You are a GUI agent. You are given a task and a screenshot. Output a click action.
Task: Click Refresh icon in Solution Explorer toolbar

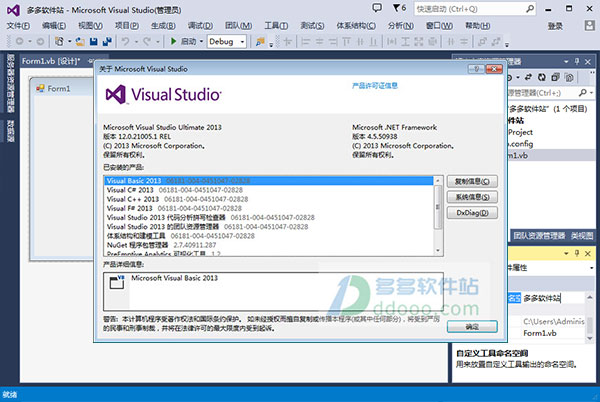click(x=542, y=77)
